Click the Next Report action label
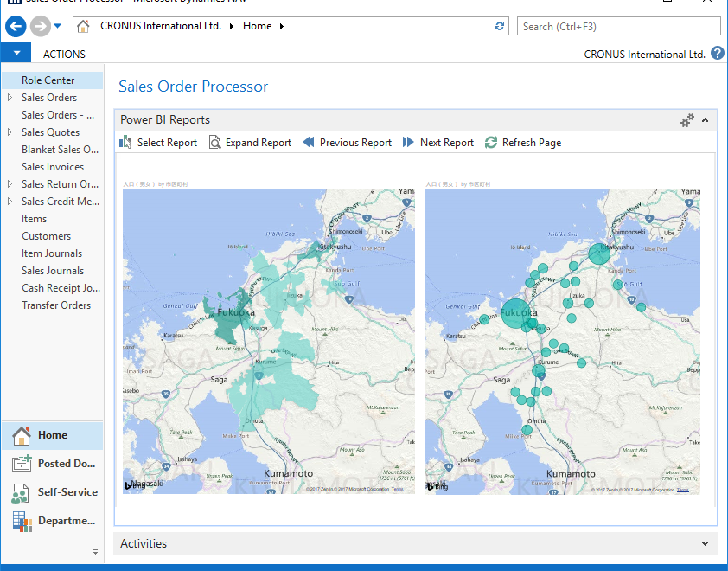 click(x=447, y=143)
